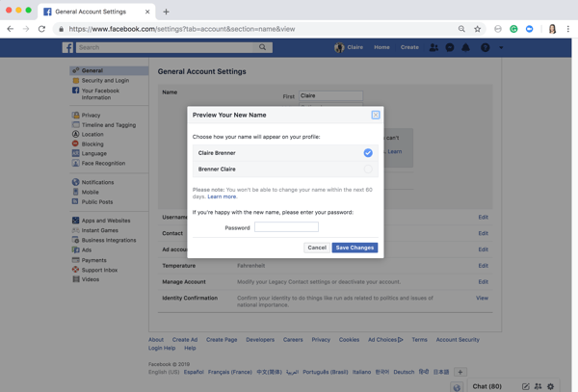Open Security and Login settings
The width and height of the screenshot is (578, 392).
105,80
